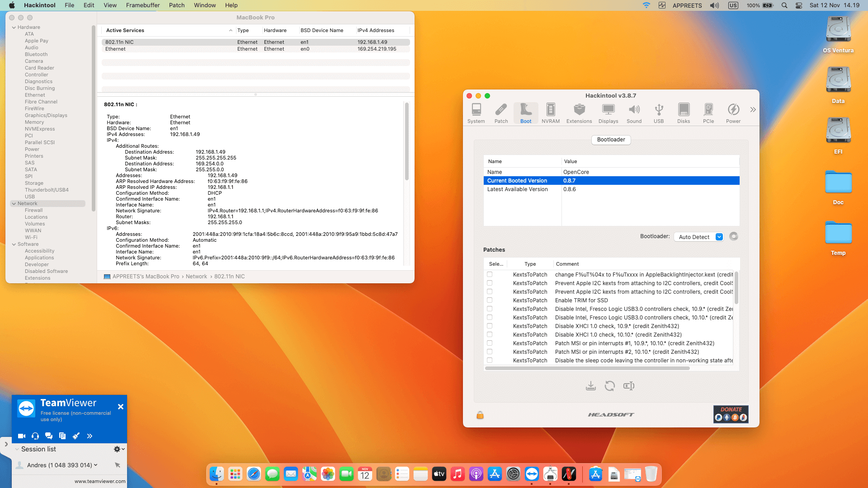Open Spotlight search in menu bar
The width and height of the screenshot is (868, 488).
pyautogui.click(x=784, y=5)
